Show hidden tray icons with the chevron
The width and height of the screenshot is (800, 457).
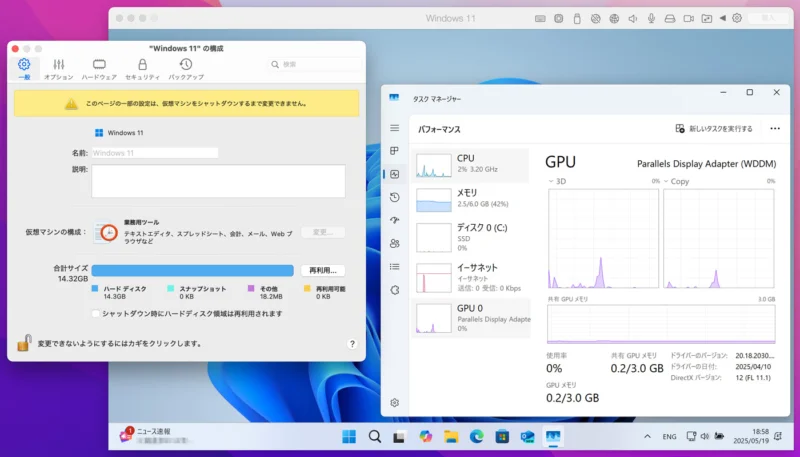click(647, 437)
